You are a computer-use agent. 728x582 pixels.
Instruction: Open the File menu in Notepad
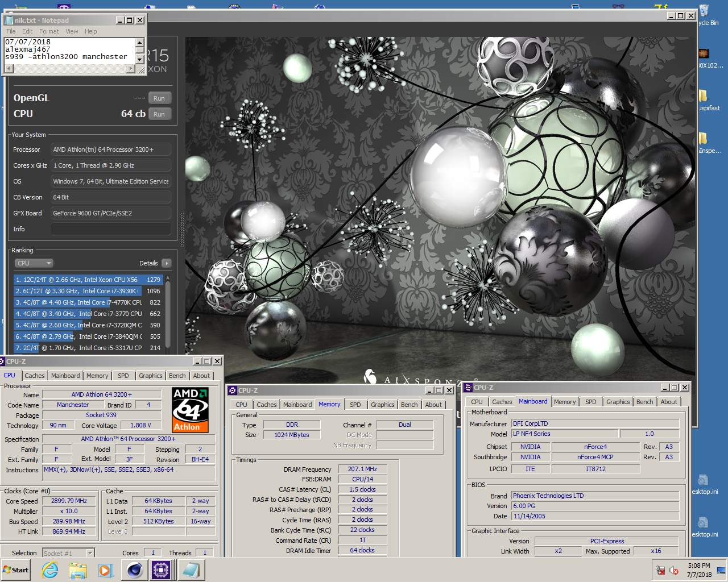pyautogui.click(x=11, y=31)
